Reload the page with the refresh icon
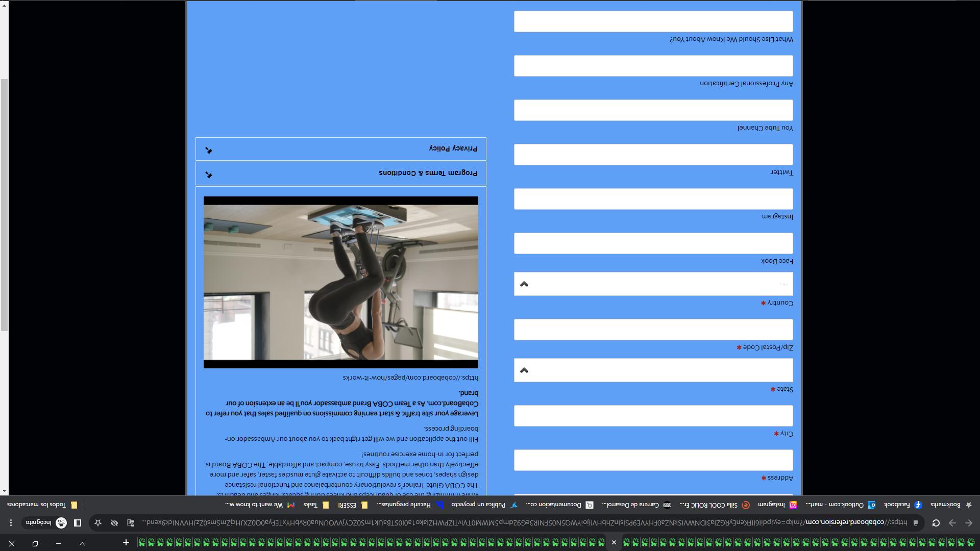The height and width of the screenshot is (551, 980). [x=936, y=523]
